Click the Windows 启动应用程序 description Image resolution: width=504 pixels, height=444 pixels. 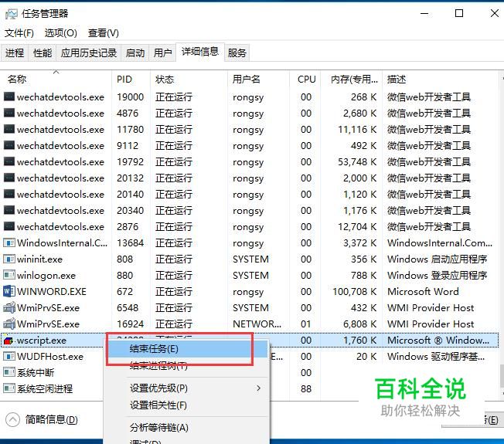(438, 259)
